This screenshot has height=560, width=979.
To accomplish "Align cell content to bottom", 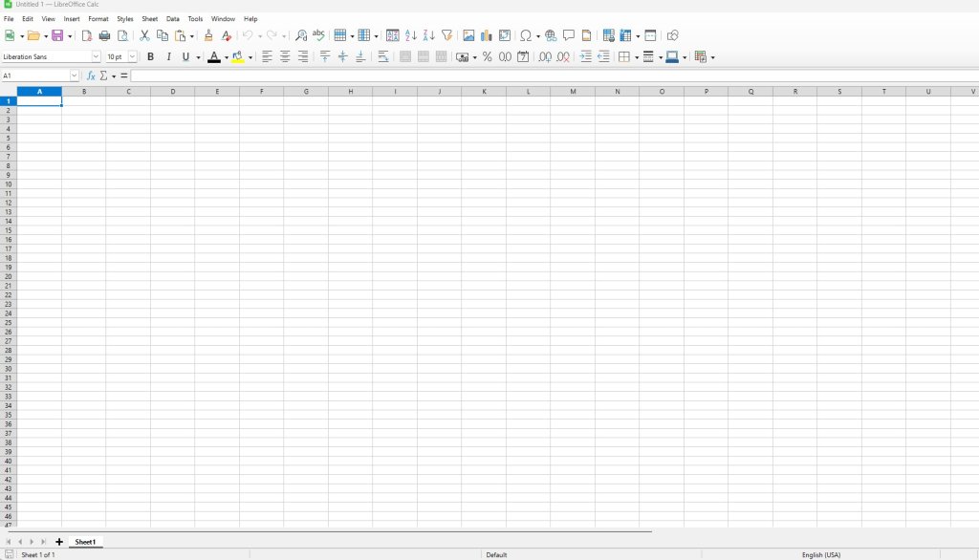I will [360, 56].
